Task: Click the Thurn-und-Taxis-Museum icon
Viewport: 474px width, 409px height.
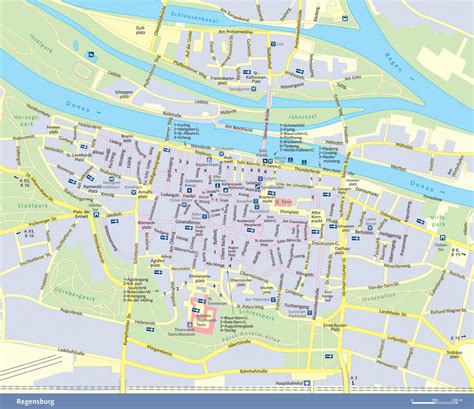Action: [190, 325]
